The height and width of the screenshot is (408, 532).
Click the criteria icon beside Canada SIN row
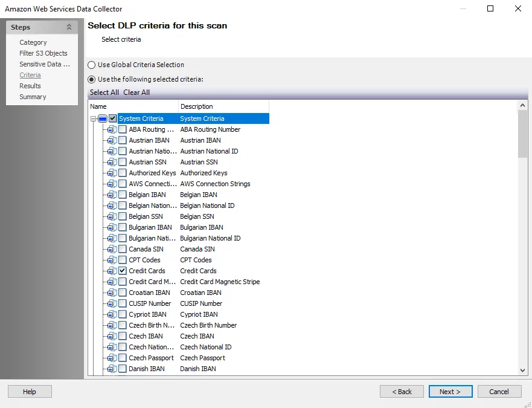pyautogui.click(x=112, y=249)
